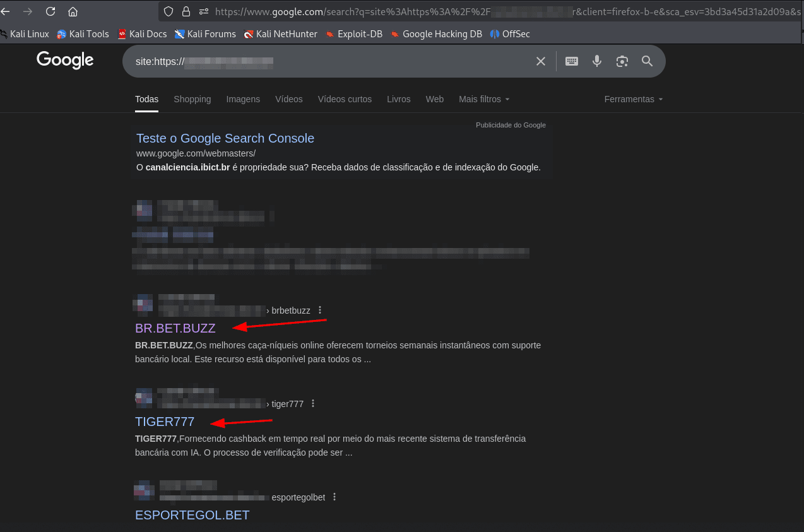Image resolution: width=804 pixels, height=532 pixels.
Task: Click the Google logo
Action: click(x=65, y=60)
